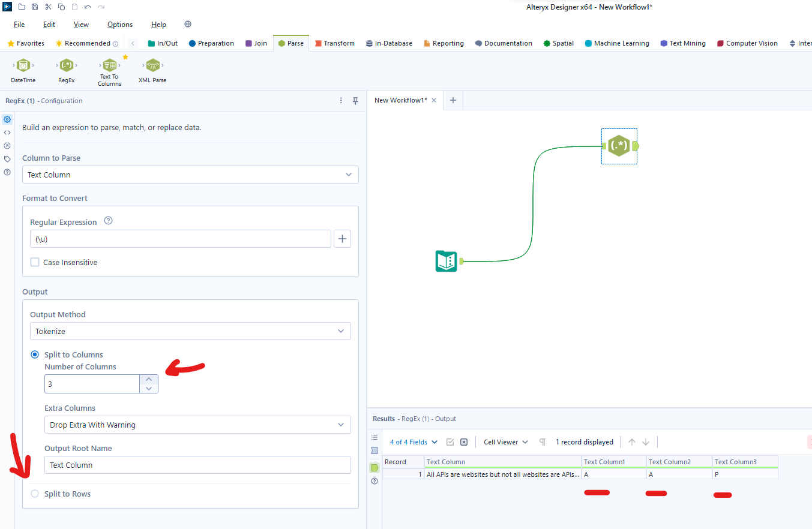The width and height of the screenshot is (812, 529).
Task: Cut selection with the scissors icon
Action: tap(48, 7)
